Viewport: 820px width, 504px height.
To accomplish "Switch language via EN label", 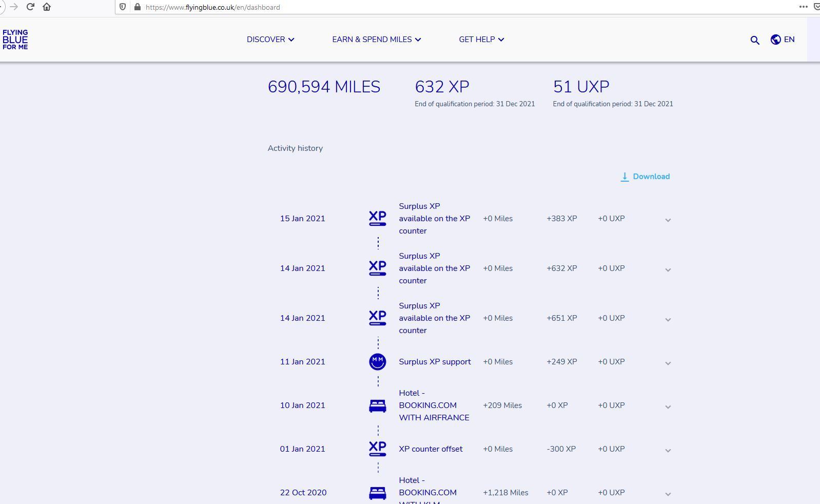I will click(x=789, y=40).
